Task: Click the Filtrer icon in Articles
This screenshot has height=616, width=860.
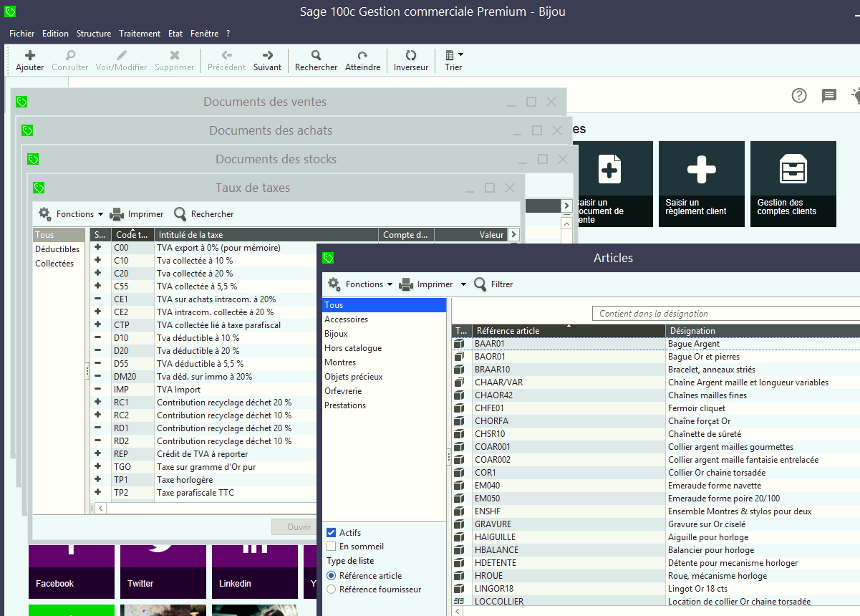Action: click(480, 284)
